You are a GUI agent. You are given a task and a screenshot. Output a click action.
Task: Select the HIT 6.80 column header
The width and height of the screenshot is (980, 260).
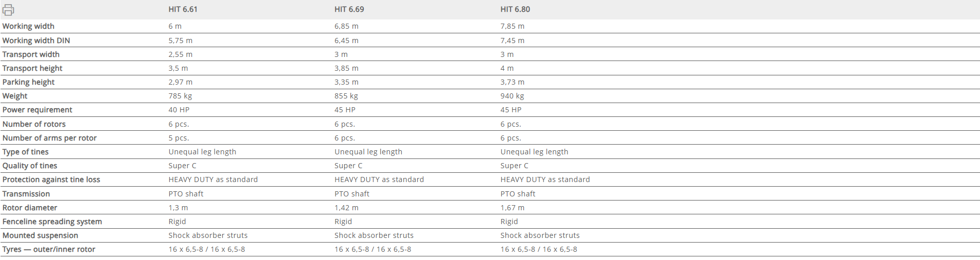point(515,9)
